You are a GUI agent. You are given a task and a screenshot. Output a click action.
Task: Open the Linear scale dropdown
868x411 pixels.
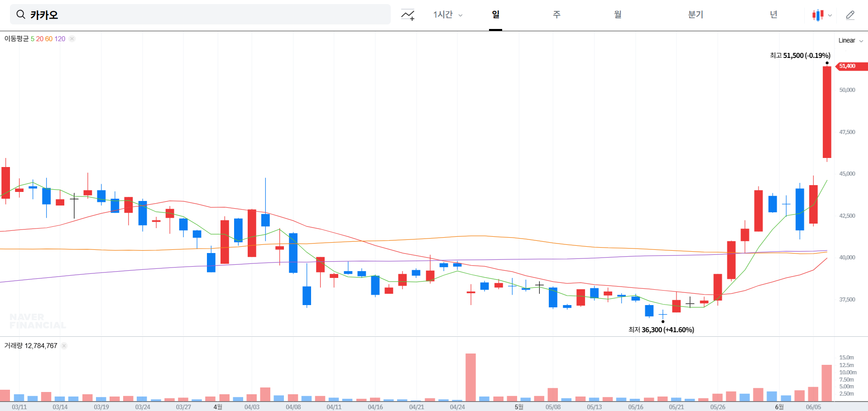point(851,40)
